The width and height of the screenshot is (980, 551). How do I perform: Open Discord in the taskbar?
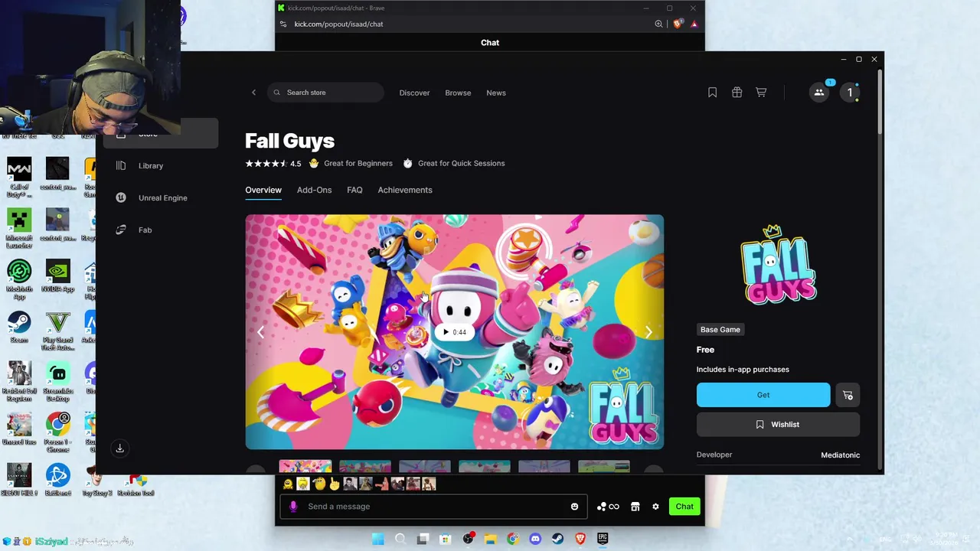click(535, 539)
